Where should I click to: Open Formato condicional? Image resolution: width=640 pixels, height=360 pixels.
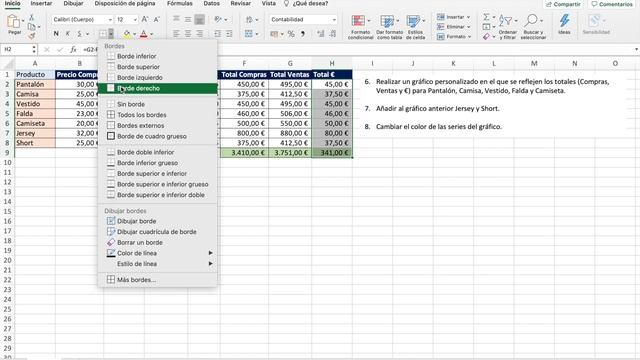360,27
